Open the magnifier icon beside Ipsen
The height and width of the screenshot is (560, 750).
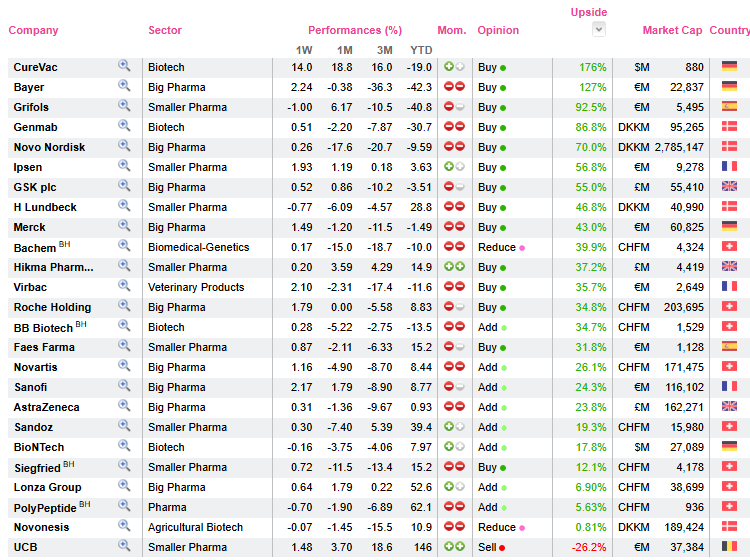tap(124, 165)
